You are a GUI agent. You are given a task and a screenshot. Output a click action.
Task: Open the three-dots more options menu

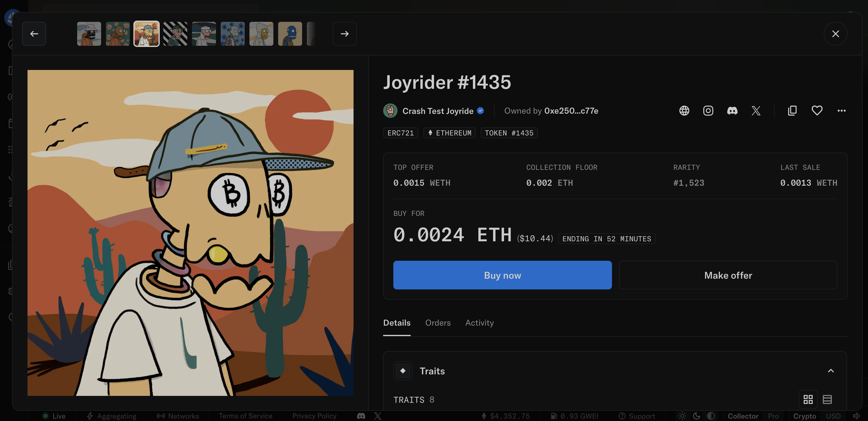[x=841, y=110]
